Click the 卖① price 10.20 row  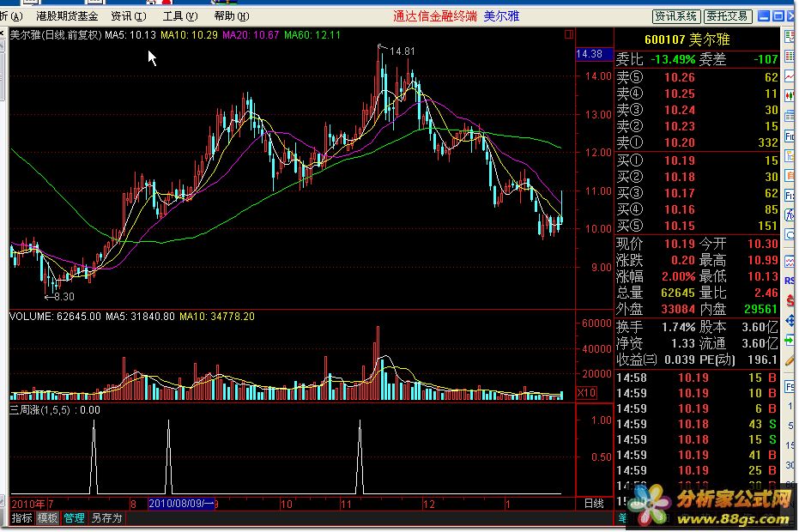697,142
